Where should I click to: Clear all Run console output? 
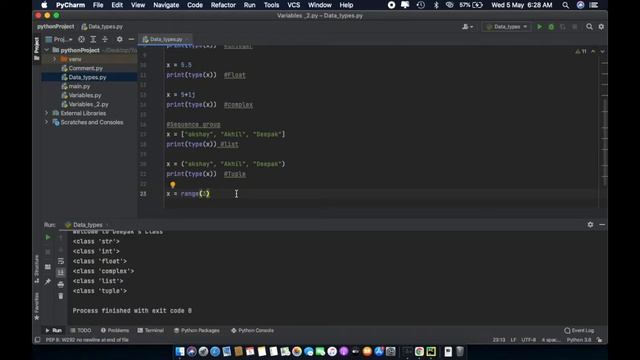(x=61, y=296)
